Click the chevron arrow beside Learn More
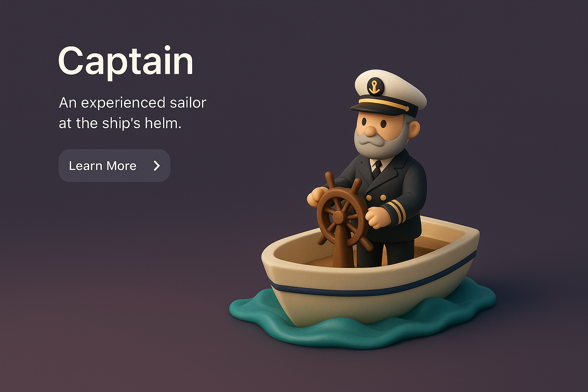The height and width of the screenshot is (392, 588). click(x=157, y=165)
